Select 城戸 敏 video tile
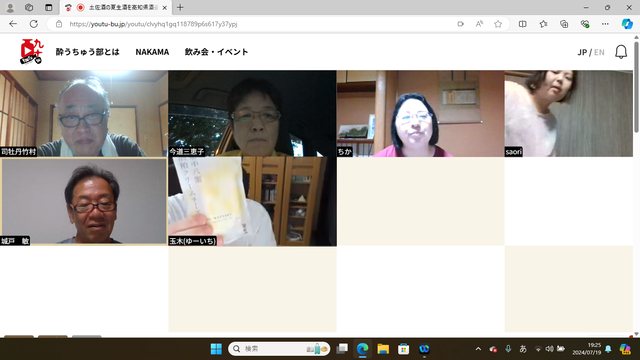This screenshot has width=640, height=360. point(84,202)
